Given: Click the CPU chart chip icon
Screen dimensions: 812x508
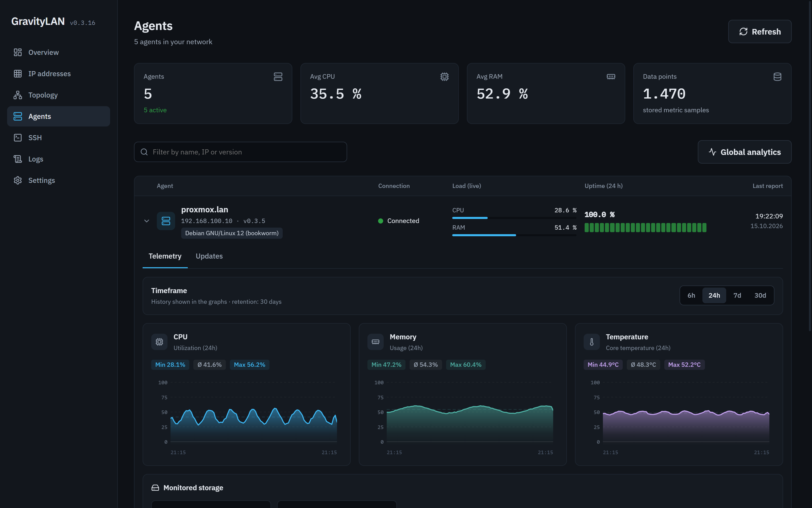Looking at the screenshot, I should (x=159, y=342).
